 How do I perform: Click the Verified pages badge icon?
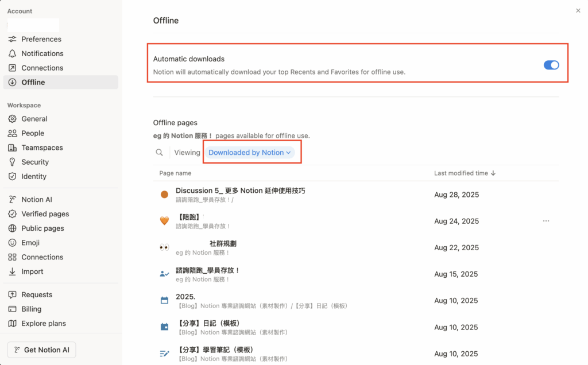pos(12,214)
